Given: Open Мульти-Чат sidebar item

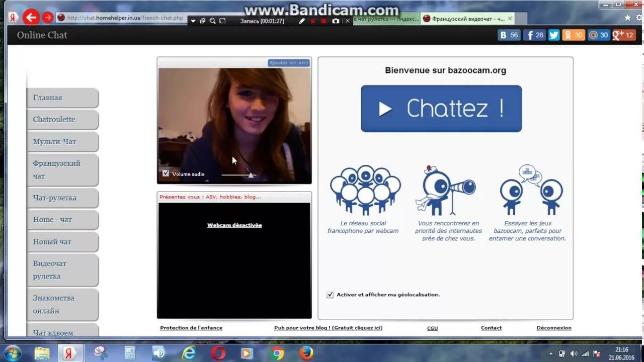Looking at the screenshot, I should 62,142.
